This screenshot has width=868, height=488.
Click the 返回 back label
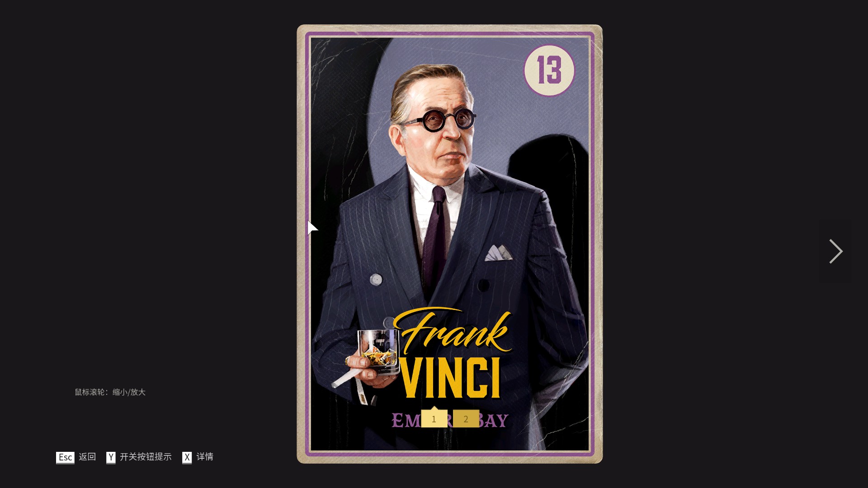coord(87,457)
